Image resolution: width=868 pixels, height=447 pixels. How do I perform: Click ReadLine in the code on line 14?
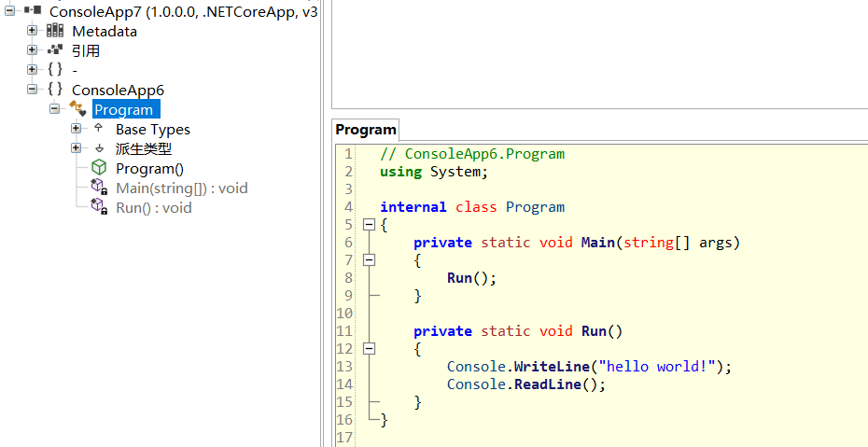point(548,384)
